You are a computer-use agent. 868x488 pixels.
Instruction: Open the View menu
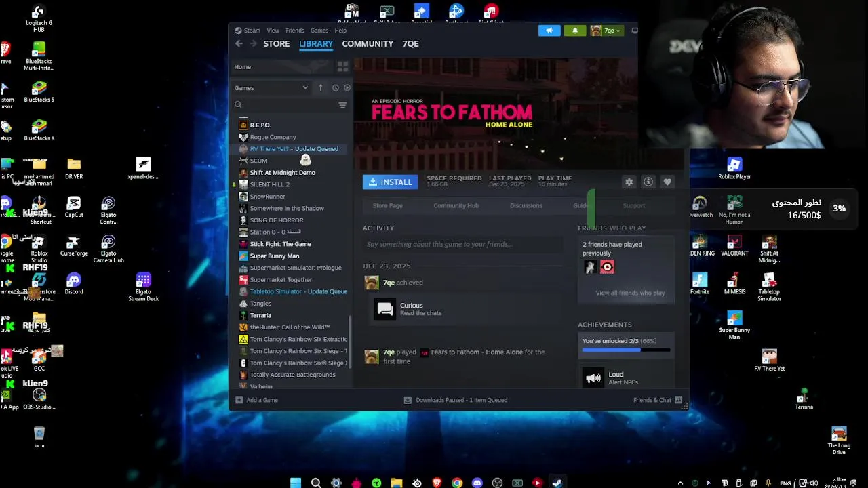[x=273, y=30]
